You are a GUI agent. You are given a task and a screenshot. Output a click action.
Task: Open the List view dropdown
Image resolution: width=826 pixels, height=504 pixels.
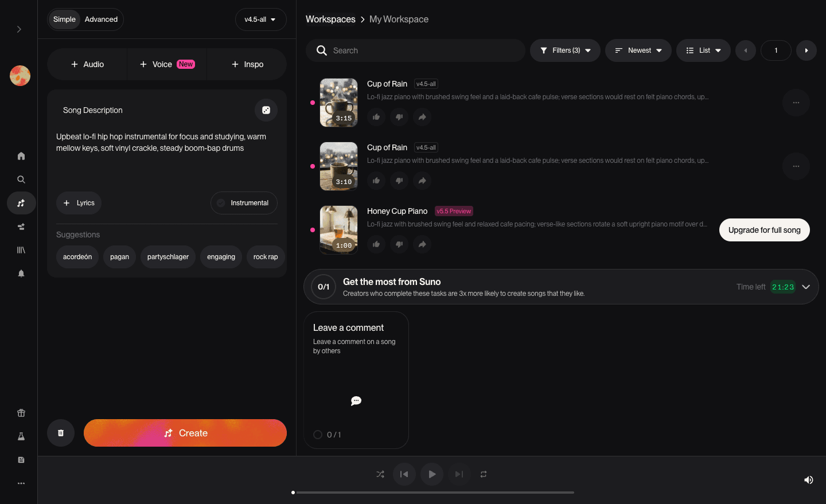[x=703, y=50]
